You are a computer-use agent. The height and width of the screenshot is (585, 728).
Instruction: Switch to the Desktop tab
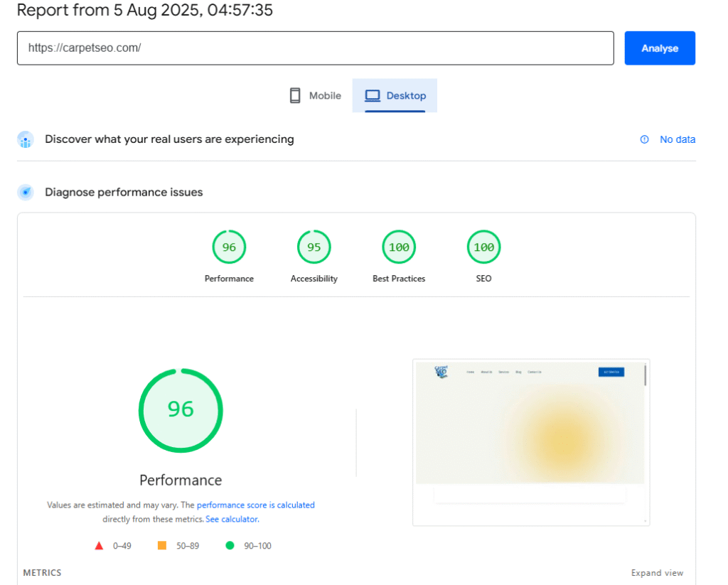coord(395,96)
